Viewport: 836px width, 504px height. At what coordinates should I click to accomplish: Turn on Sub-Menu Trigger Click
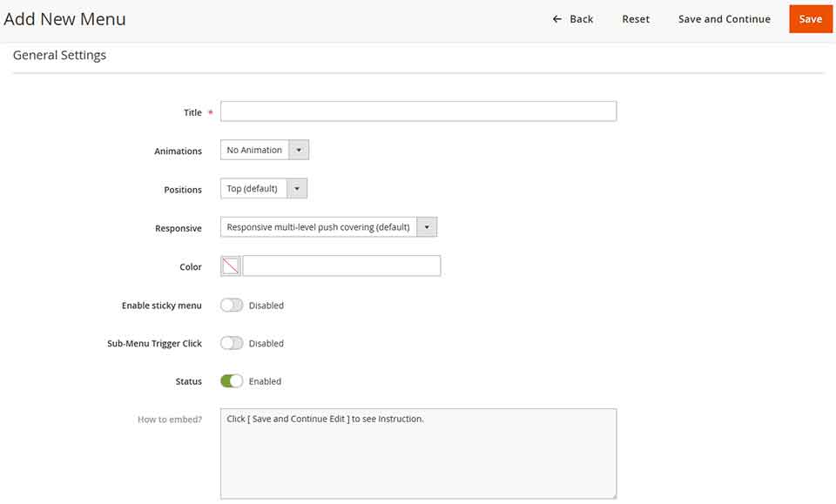(232, 343)
